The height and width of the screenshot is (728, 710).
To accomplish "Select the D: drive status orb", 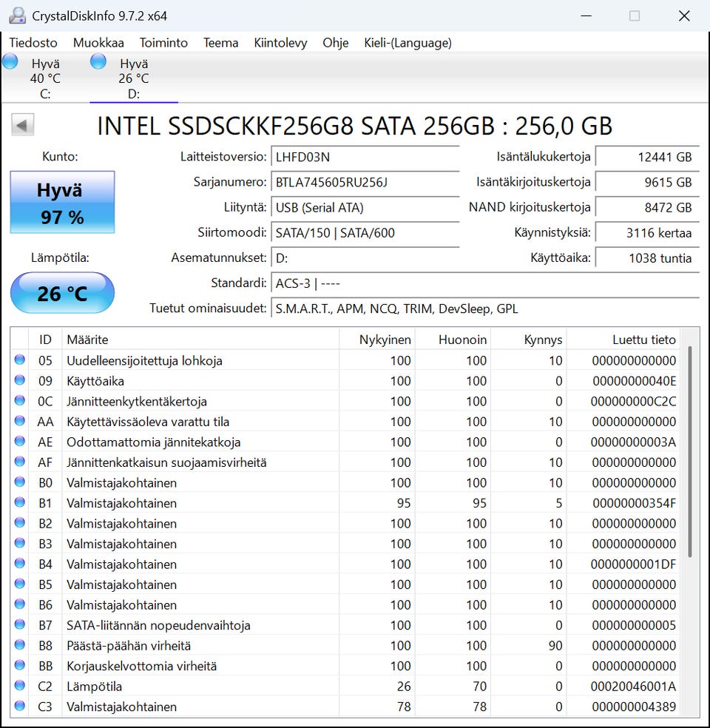I will click(98, 62).
